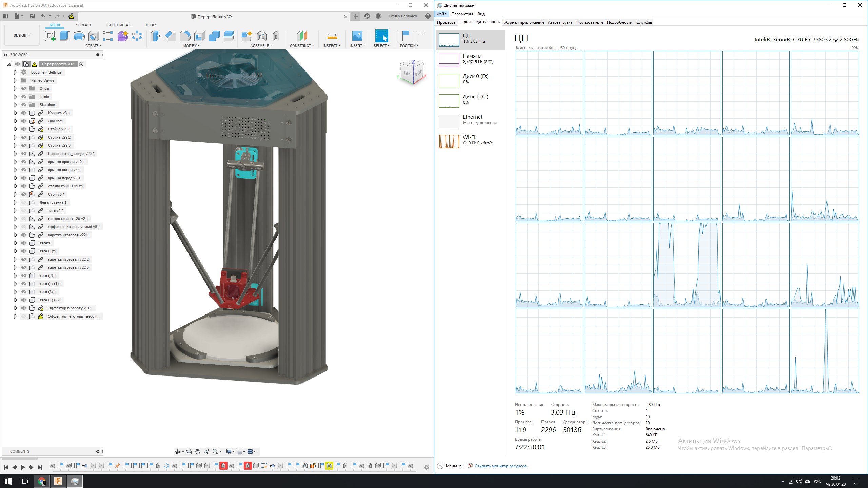Click the Select tool icon

(x=381, y=36)
